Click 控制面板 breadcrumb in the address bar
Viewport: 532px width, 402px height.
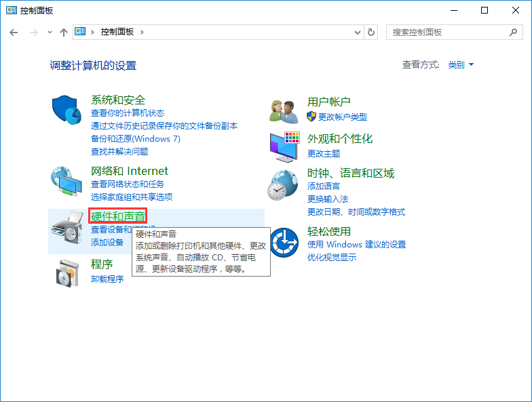[x=117, y=32]
